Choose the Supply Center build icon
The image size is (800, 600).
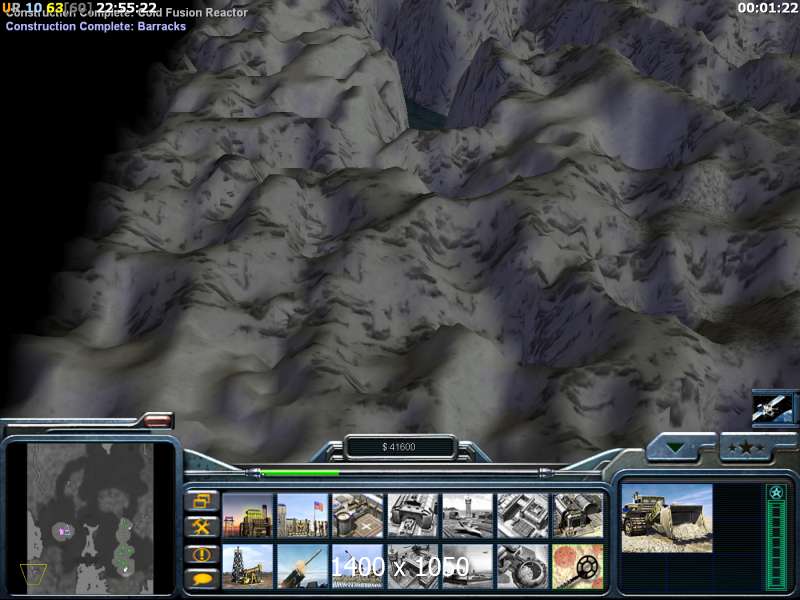point(357,515)
